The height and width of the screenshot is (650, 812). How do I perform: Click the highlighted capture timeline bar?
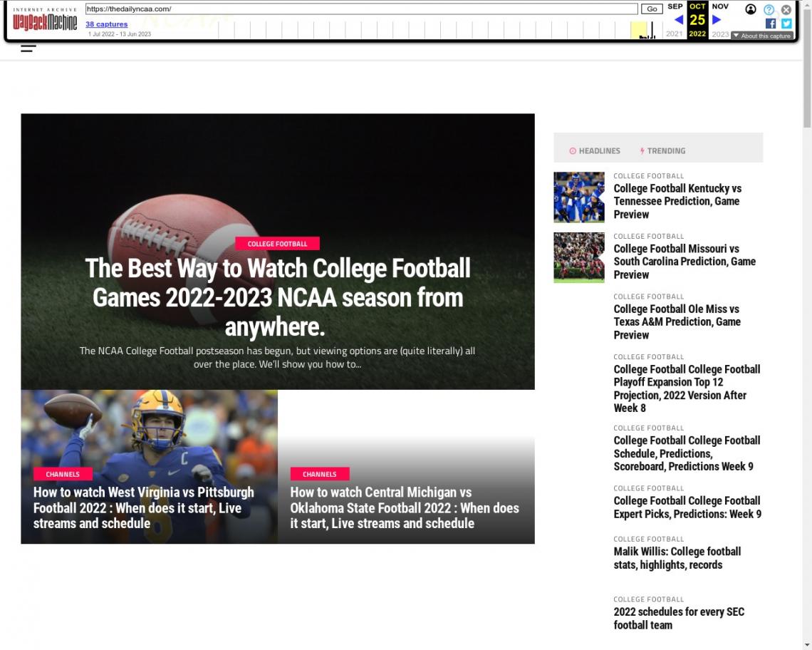(638, 30)
